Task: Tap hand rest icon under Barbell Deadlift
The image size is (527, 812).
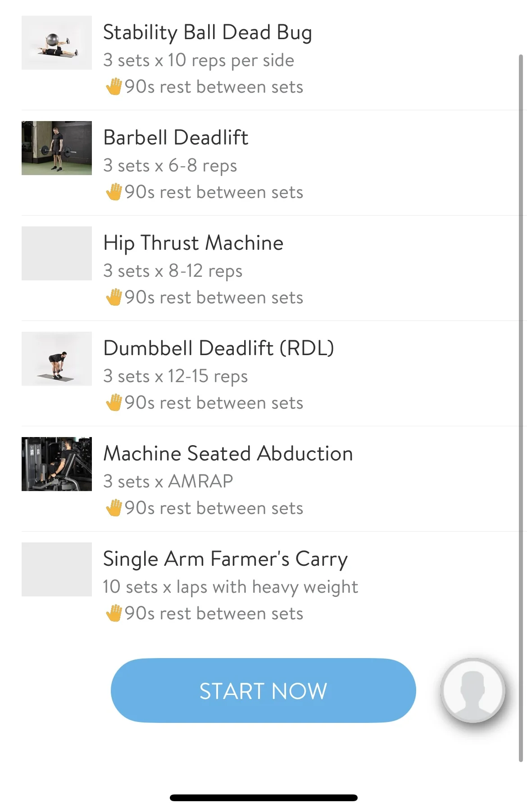Action: 114,192
